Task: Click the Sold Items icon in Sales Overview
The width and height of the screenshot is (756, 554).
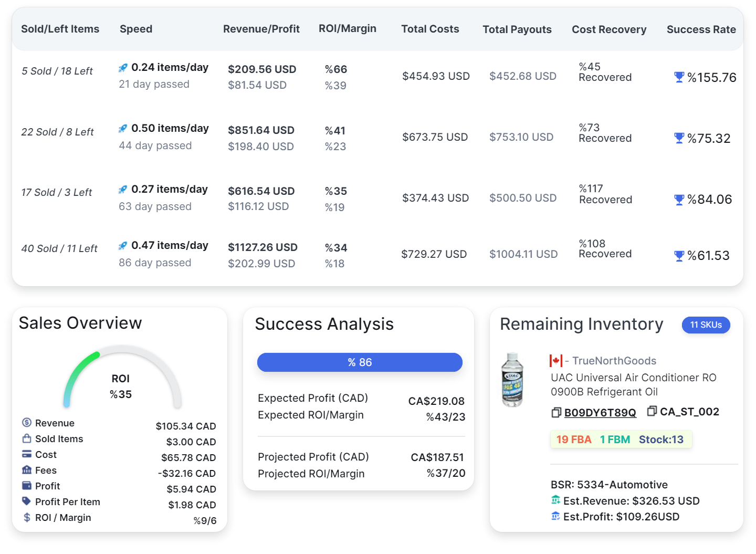Action: (26, 438)
